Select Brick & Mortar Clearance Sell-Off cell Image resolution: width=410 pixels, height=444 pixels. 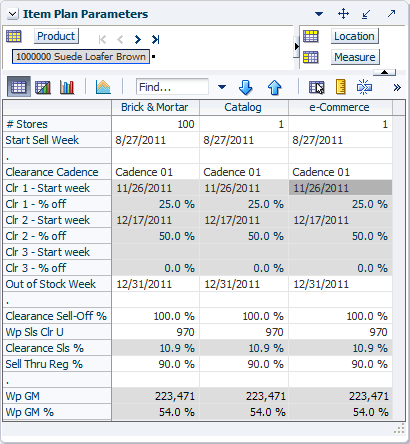[155, 316]
